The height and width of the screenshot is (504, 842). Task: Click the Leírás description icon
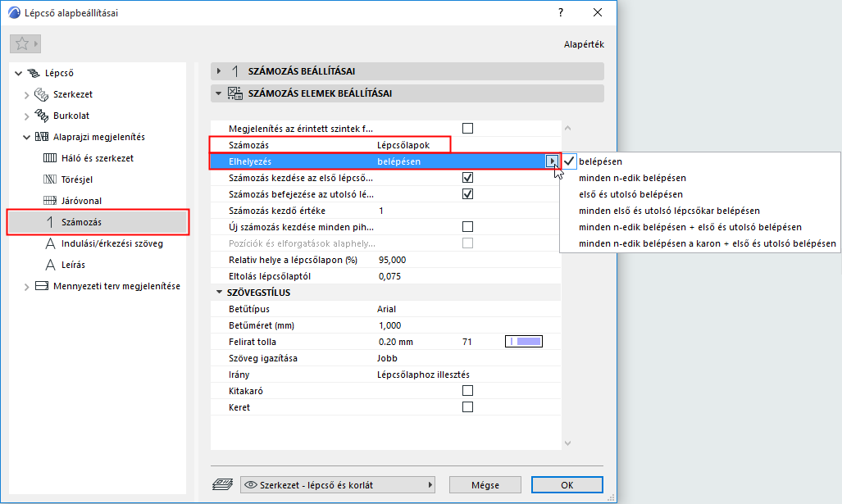[50, 265]
